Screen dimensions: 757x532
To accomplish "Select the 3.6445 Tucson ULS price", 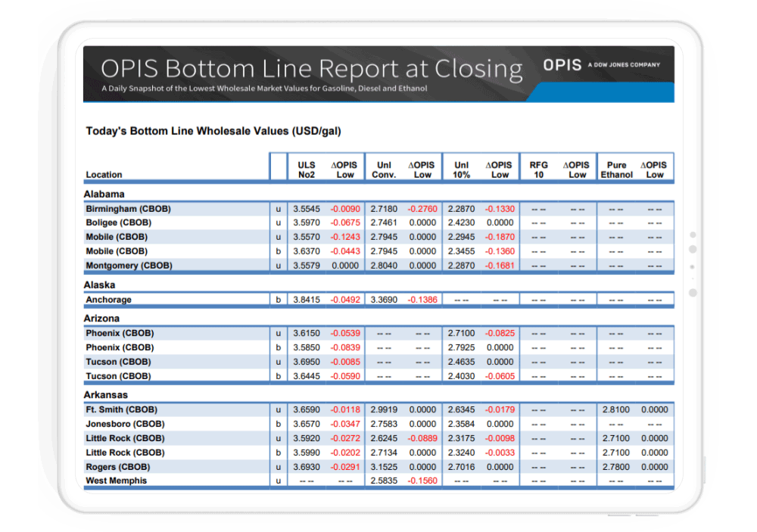I will pos(307,376).
